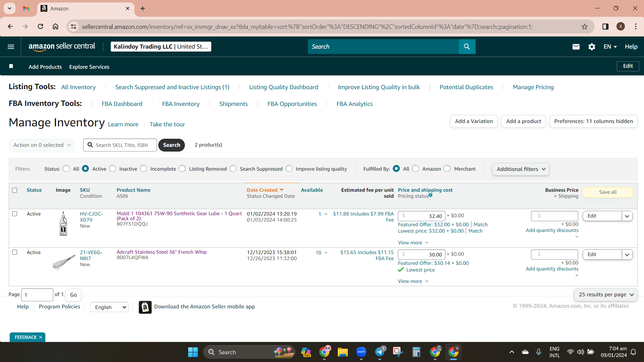Open Search Suppressed and Inactive Listings
Screen dimensions: 644x362
point(172,87)
